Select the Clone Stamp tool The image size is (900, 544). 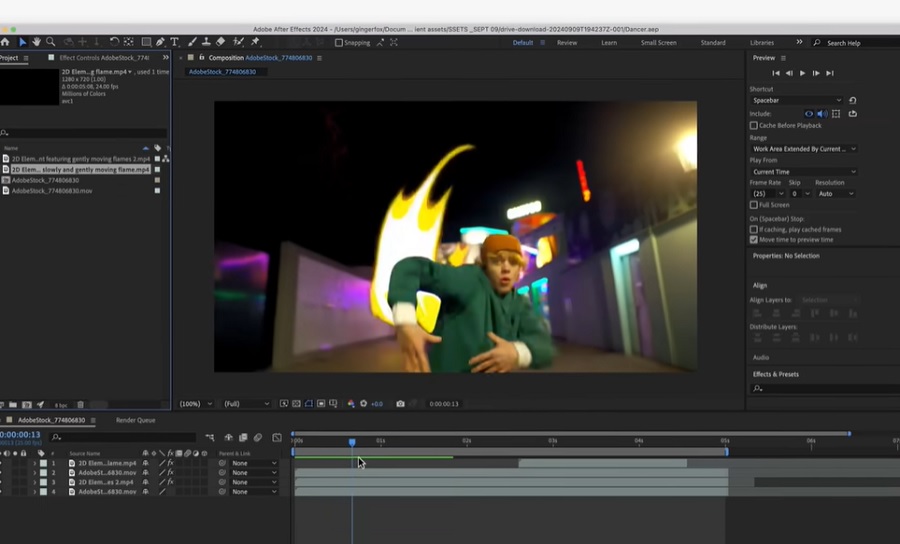[x=206, y=42]
